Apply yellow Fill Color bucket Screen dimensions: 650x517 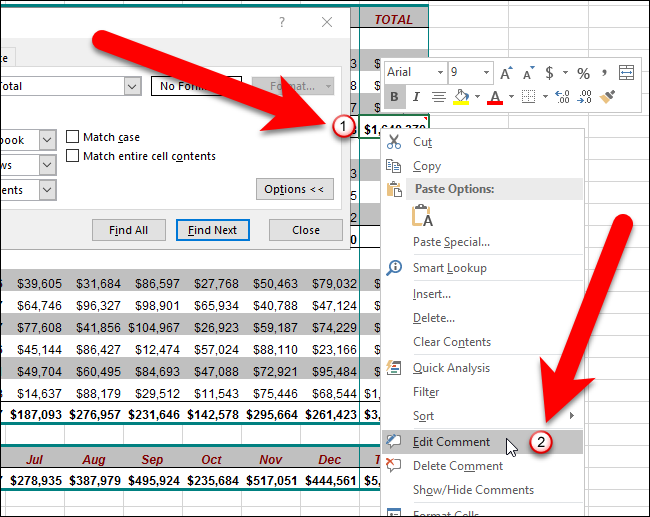point(461,97)
